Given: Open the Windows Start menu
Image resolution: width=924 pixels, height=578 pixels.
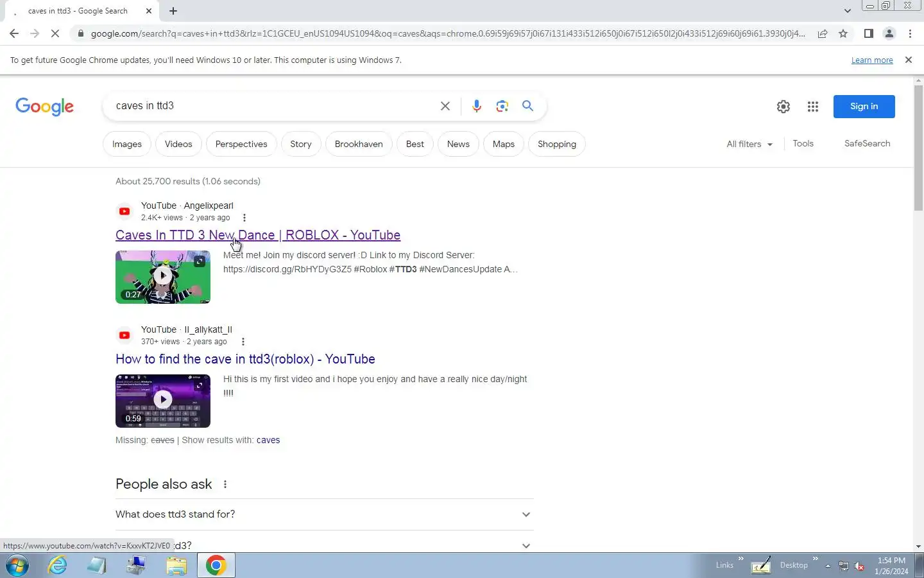Looking at the screenshot, I should tap(17, 566).
